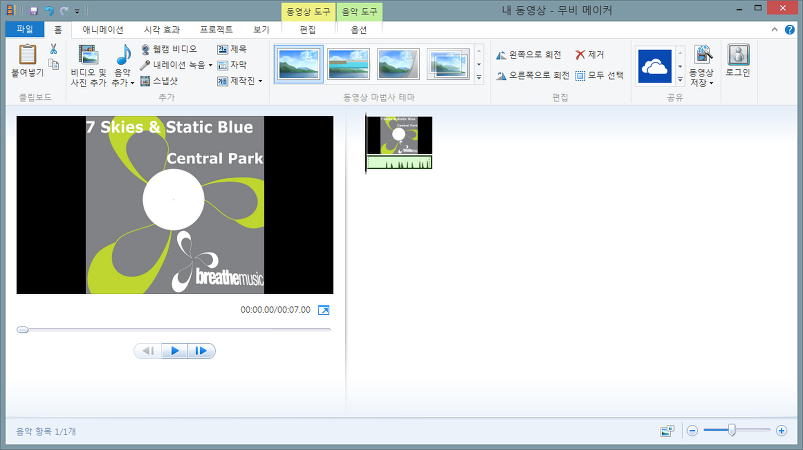Switch to the View tab

click(261, 30)
